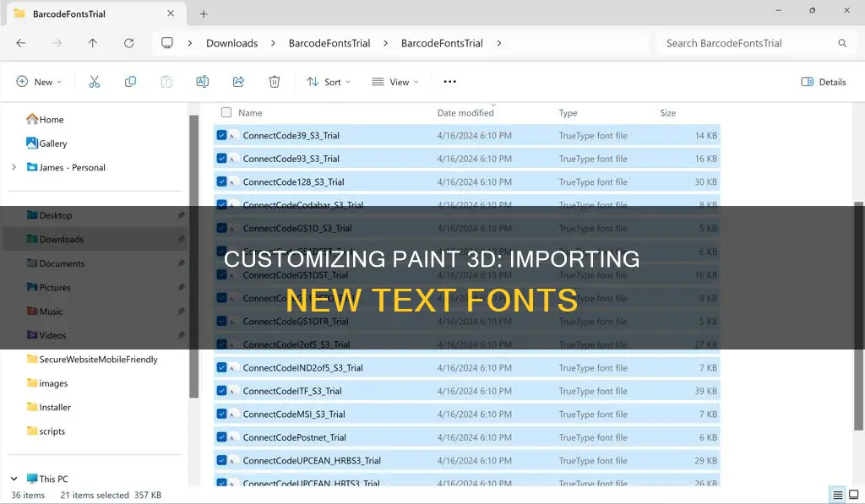This screenshot has width=865, height=504.
Task: Uncheck ConnectCodeMSI_S3_Trial checkbox
Action: (222, 414)
